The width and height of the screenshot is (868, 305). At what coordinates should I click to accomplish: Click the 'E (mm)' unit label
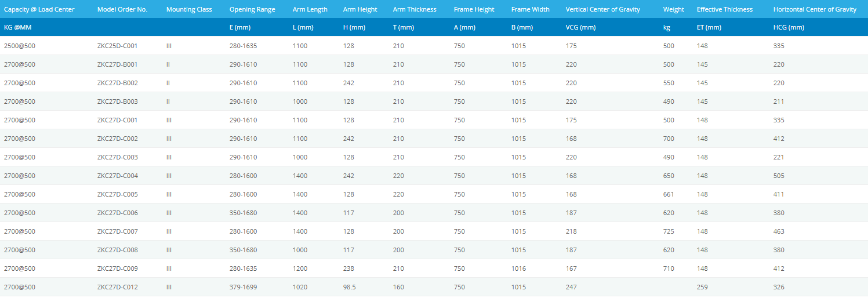tap(240, 27)
